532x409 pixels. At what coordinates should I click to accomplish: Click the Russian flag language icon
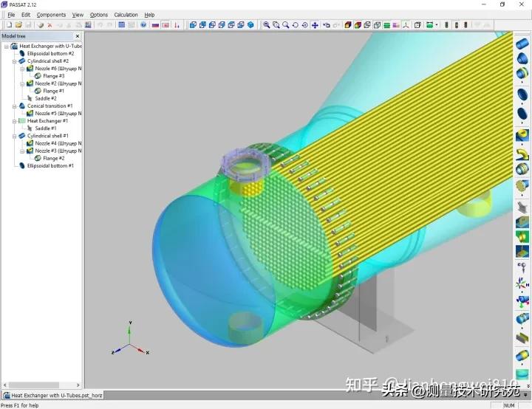[x=155, y=25]
